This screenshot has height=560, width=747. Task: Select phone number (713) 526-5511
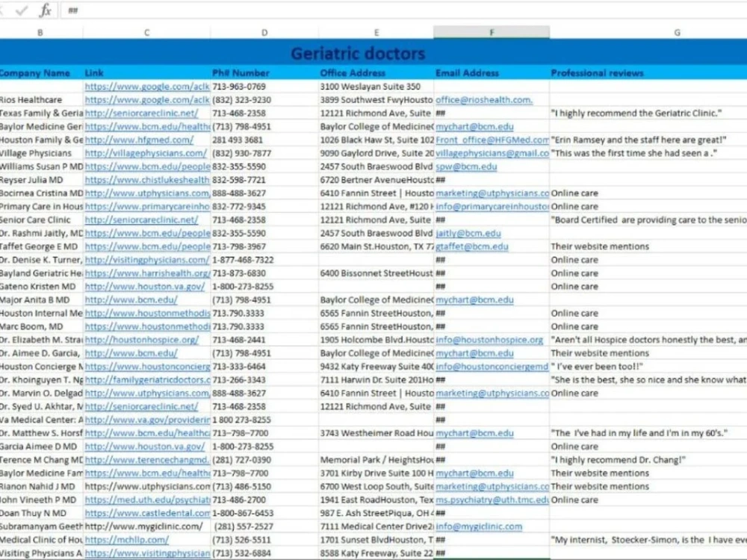[241, 540]
